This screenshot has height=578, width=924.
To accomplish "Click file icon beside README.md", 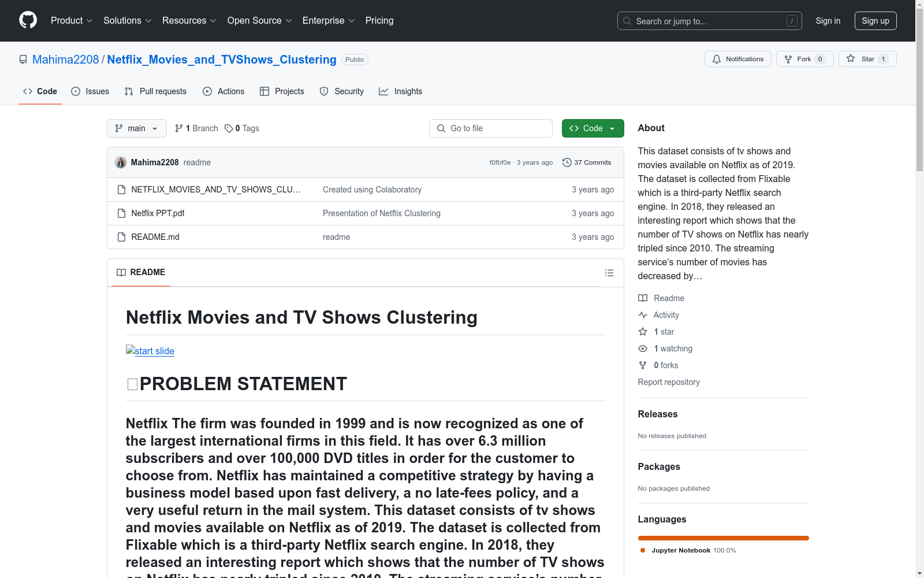I will click(121, 237).
